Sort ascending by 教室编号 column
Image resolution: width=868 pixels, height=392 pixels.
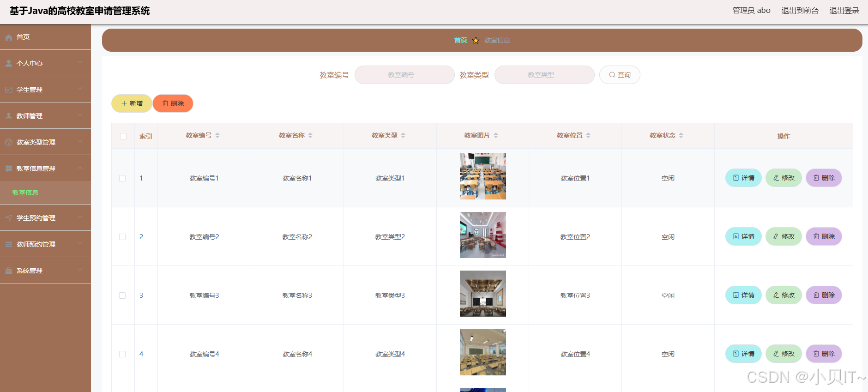point(217,134)
